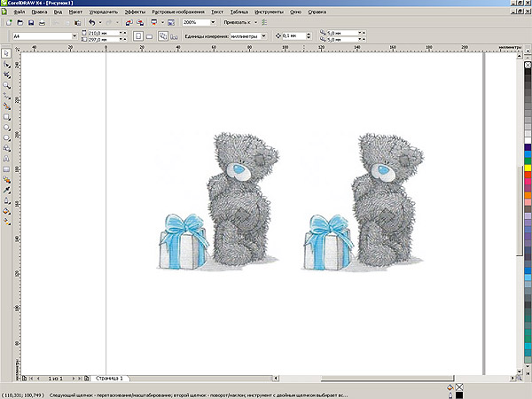This screenshot has height=399, width=532.
Task: Expand the A4 paper size dropdown
Action: (x=74, y=36)
